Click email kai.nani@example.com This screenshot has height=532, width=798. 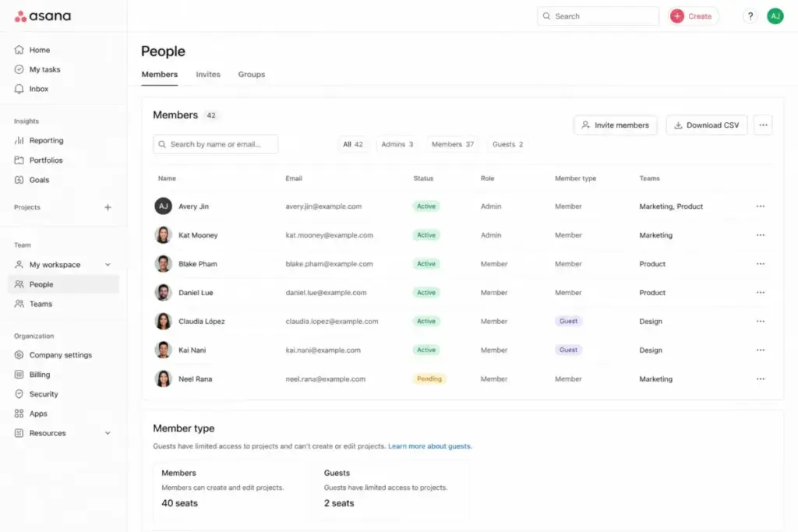point(323,350)
